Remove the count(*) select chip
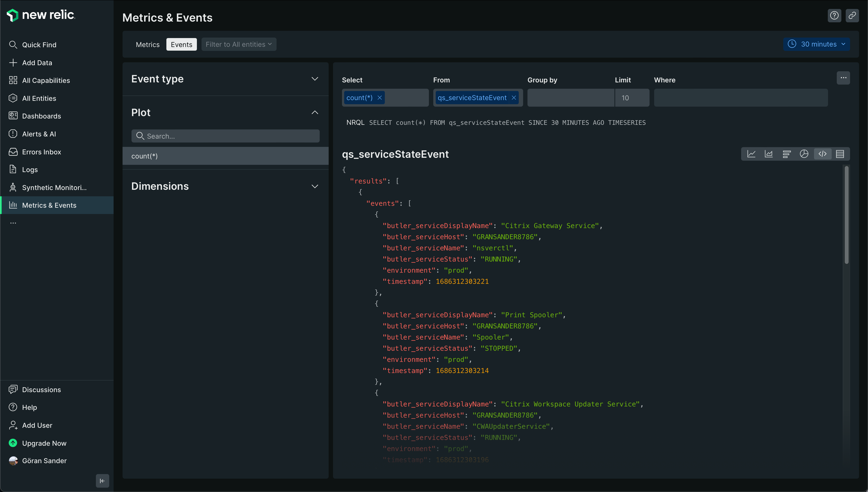Viewport: 868px width, 492px height. (x=380, y=98)
